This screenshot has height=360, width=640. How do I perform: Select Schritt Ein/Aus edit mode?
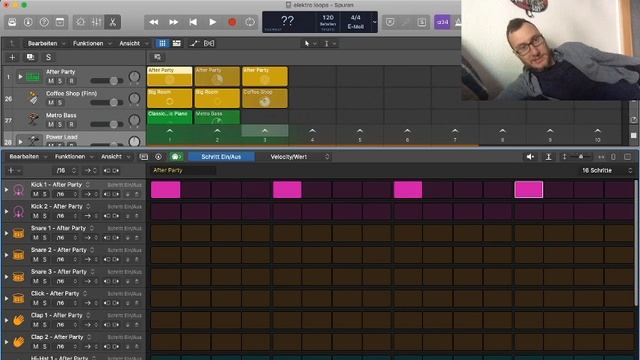click(221, 157)
